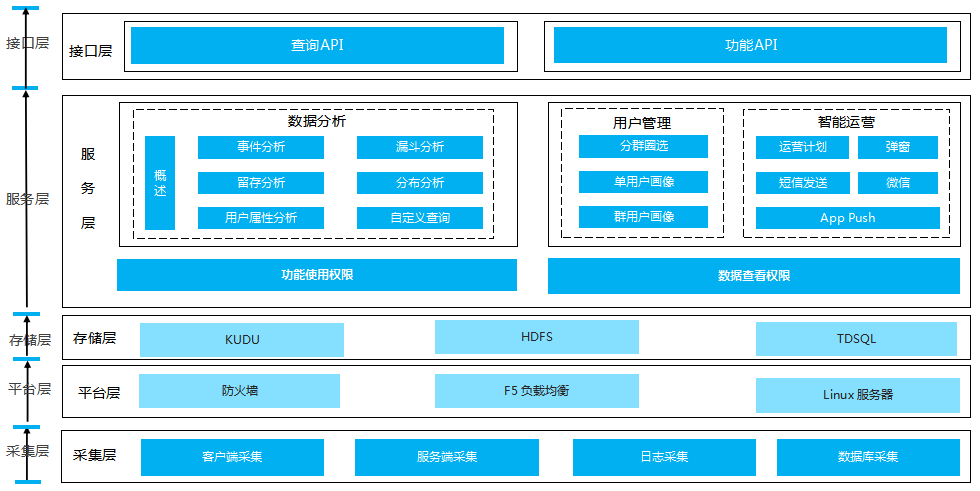Open the 自定义查询 box
Image resolution: width=980 pixels, height=491 pixels.
click(x=419, y=218)
